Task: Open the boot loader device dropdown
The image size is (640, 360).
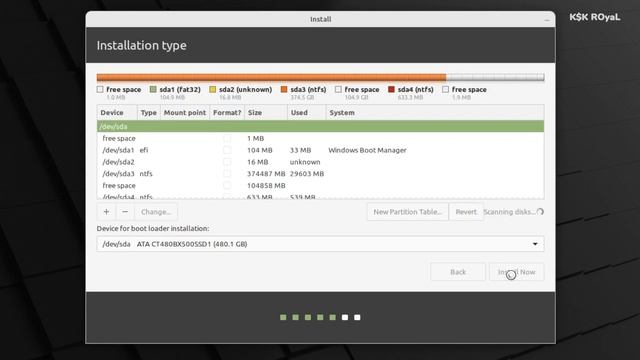Action: (320, 244)
